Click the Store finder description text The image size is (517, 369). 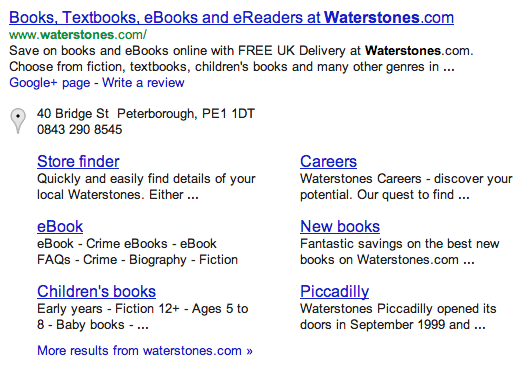[146, 187]
